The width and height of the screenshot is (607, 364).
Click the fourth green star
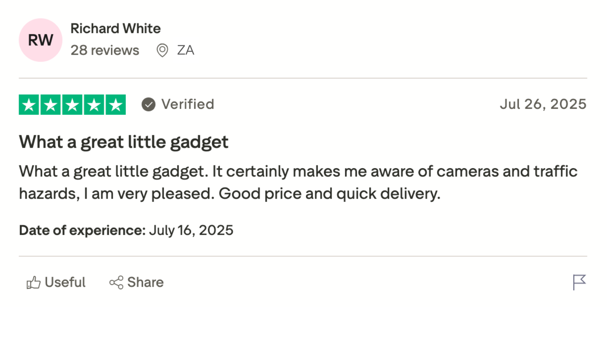click(94, 105)
